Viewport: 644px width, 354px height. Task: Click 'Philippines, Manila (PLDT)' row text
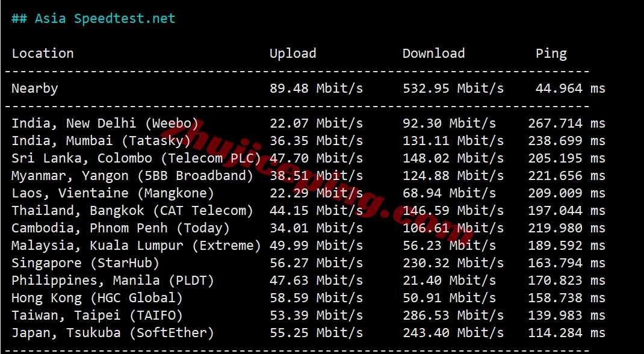click(x=113, y=281)
